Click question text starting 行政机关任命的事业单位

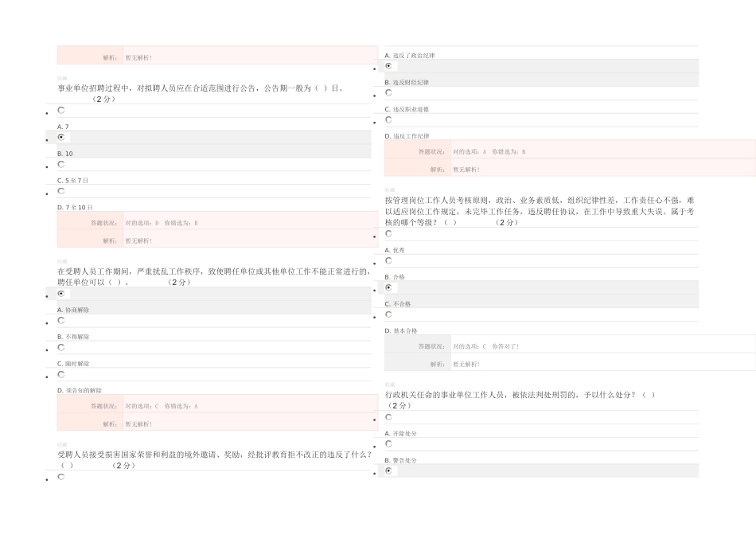(520, 400)
